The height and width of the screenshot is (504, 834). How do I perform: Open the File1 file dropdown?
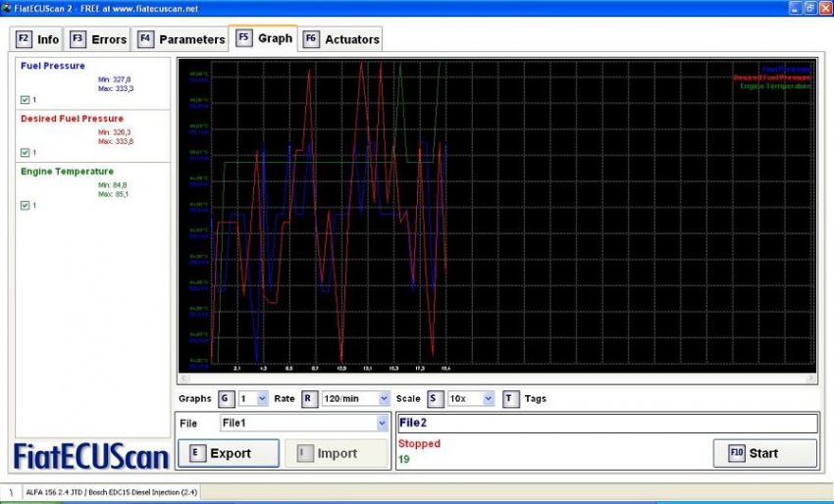303,424
